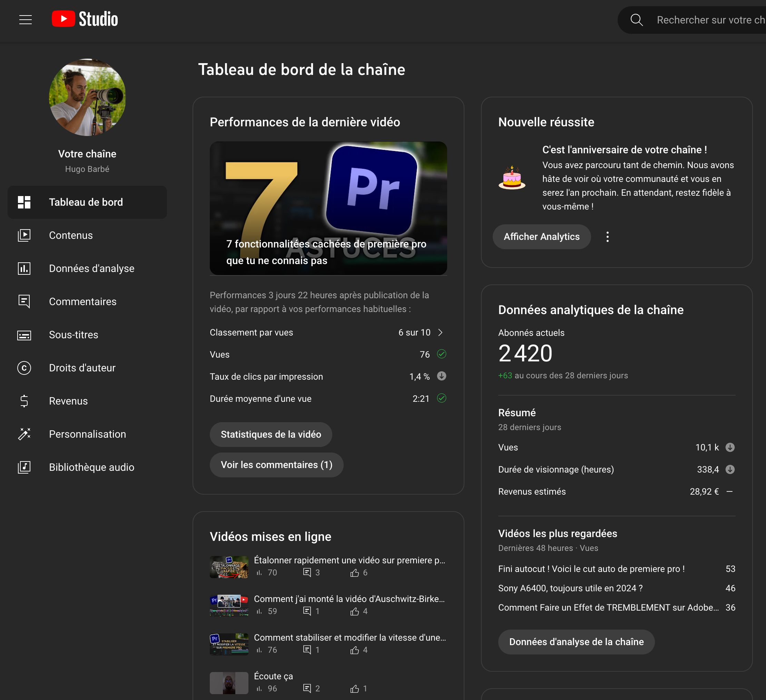Image resolution: width=766 pixels, height=700 pixels.
Task: Click the YouTube Studio logo
Action: click(x=85, y=19)
